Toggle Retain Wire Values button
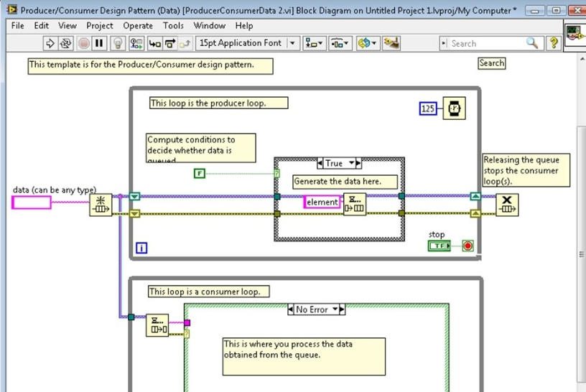Image resolution: width=586 pixels, height=392 pixels. pyautogui.click(x=136, y=43)
